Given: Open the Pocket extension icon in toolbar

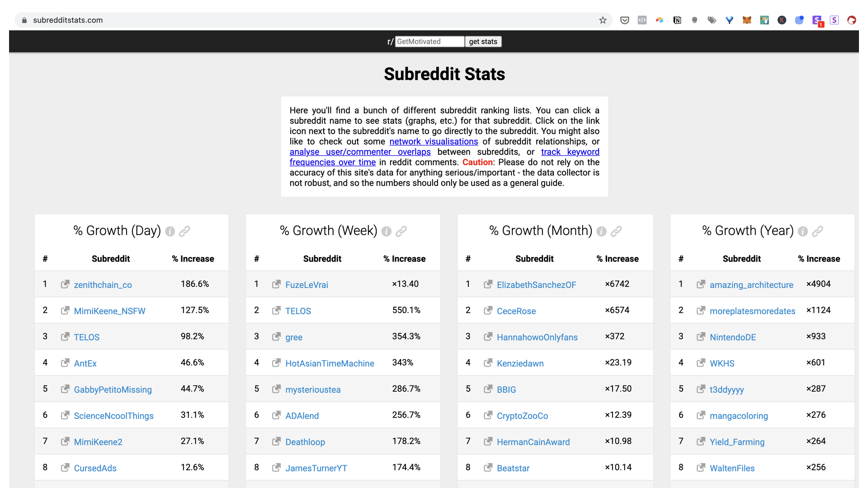Looking at the screenshot, I should pos(624,20).
